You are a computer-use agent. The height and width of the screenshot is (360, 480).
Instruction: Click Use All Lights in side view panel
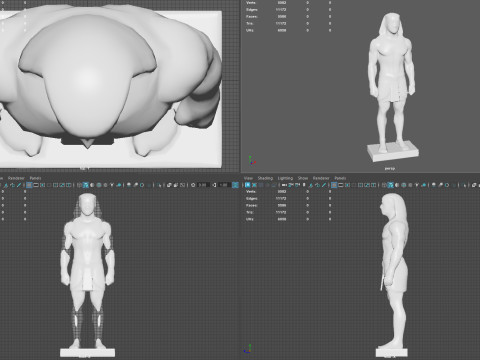click(417, 185)
